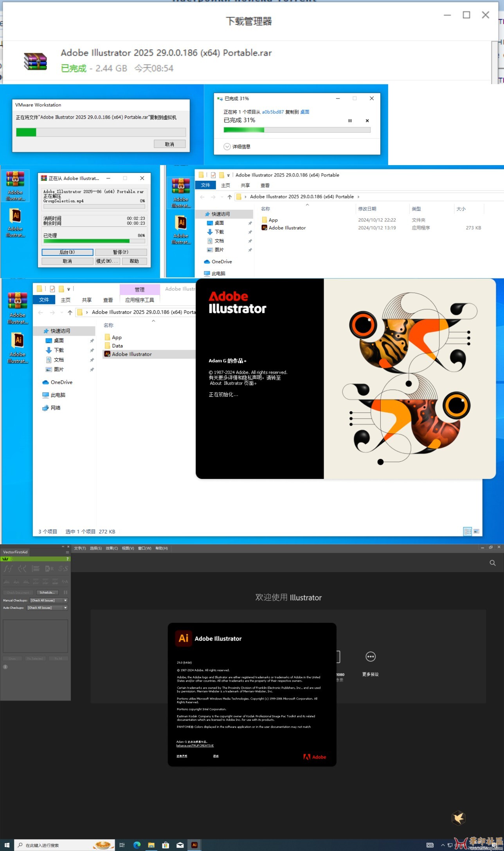Click the 类型 column header in explorer

[x=416, y=209]
